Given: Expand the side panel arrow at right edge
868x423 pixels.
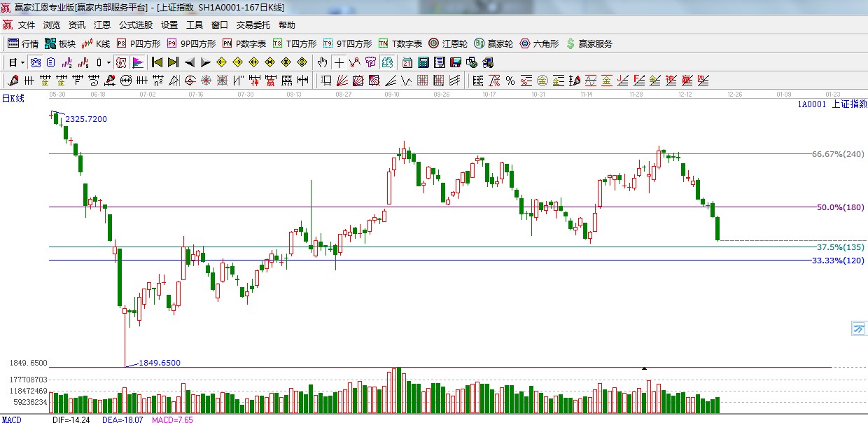Looking at the screenshot, I should point(858,328).
